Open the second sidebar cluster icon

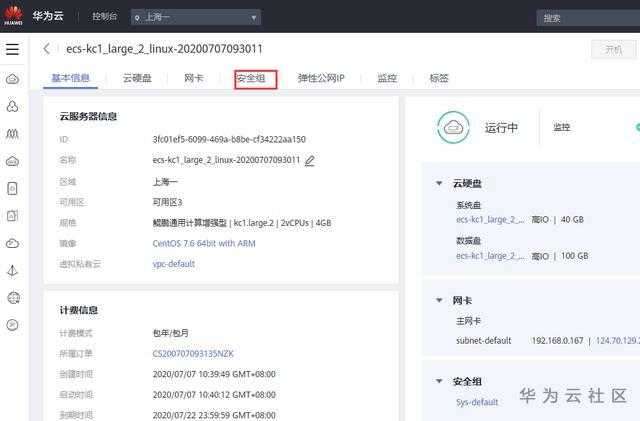click(x=12, y=106)
